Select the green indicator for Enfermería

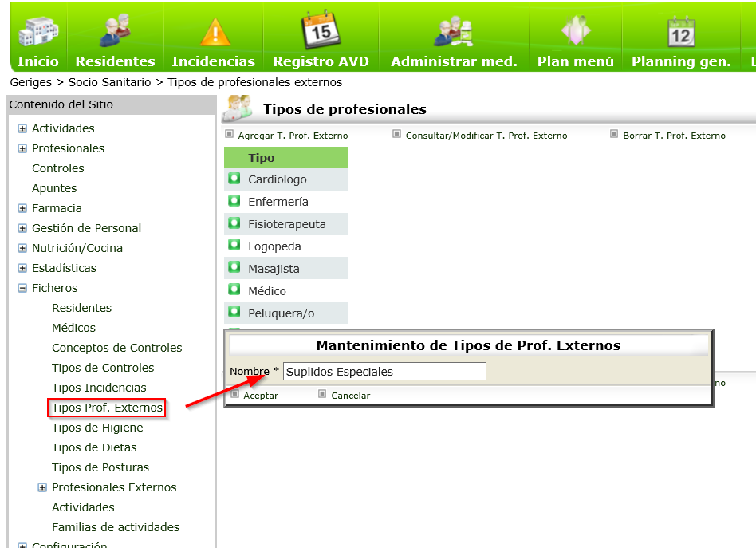tap(234, 202)
